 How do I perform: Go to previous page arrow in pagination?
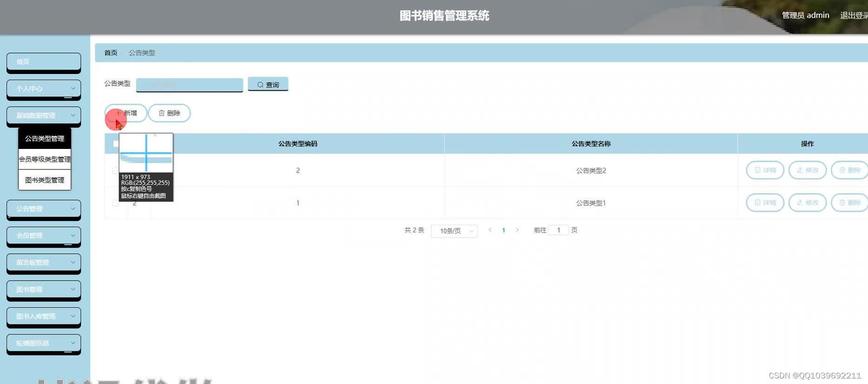490,230
